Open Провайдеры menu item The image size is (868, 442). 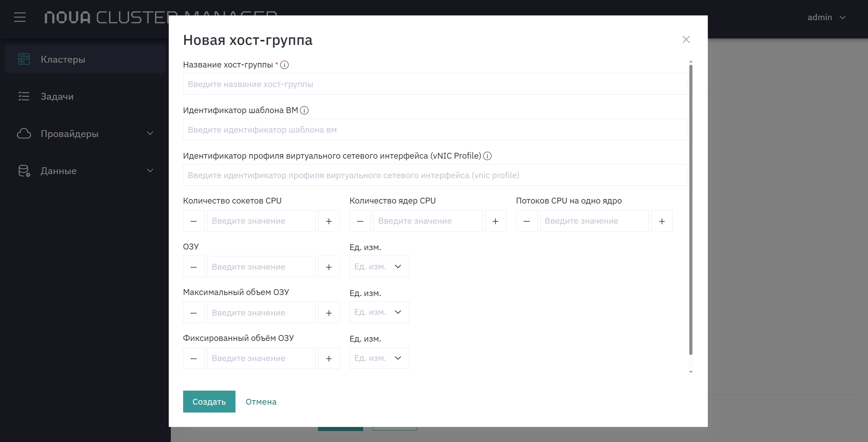tap(85, 134)
